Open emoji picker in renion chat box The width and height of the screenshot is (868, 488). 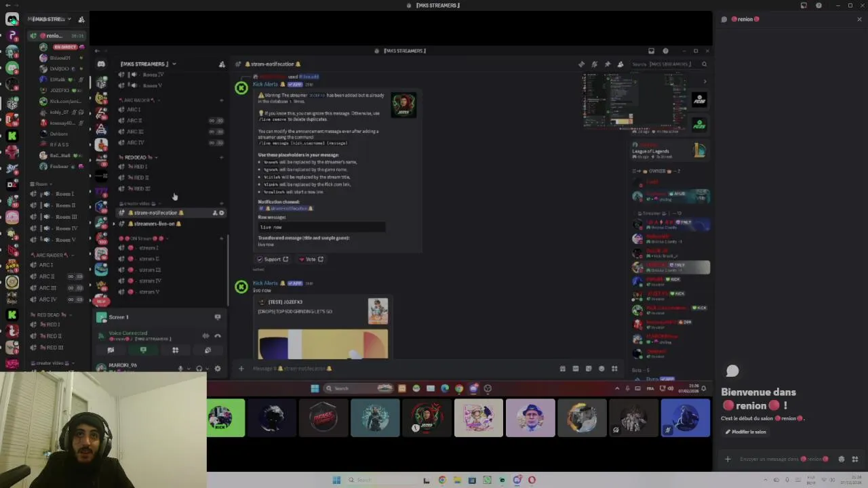842,459
